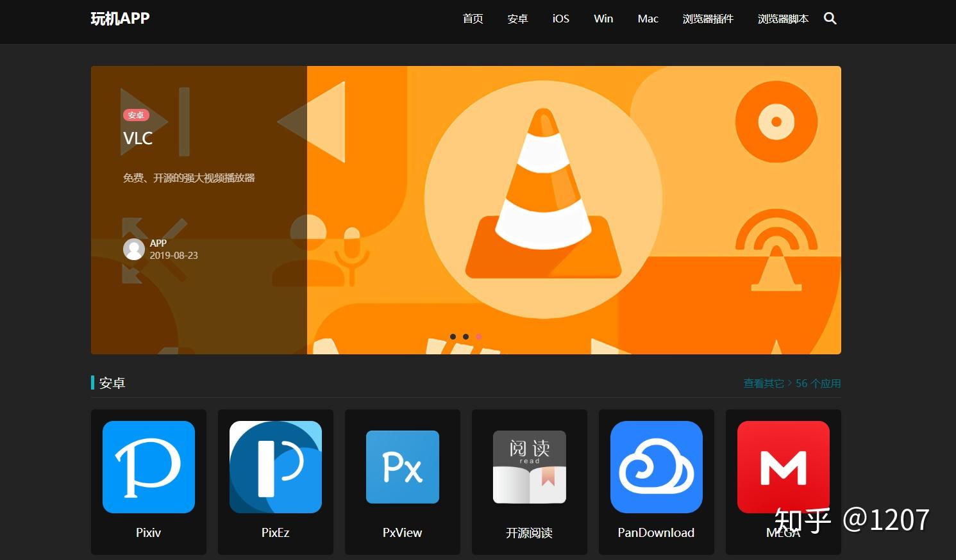Open the PixEz app icon
This screenshot has width=956, height=560.
[x=276, y=467]
